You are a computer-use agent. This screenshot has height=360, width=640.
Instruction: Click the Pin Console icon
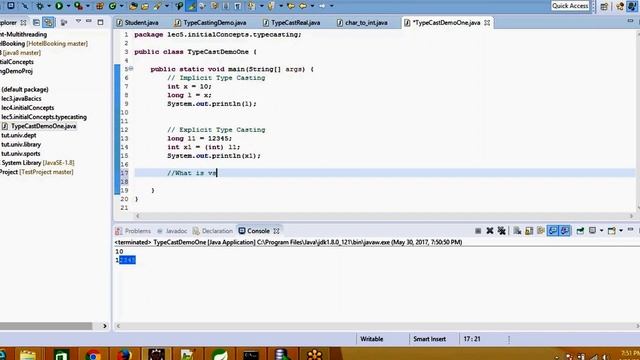coord(580,231)
